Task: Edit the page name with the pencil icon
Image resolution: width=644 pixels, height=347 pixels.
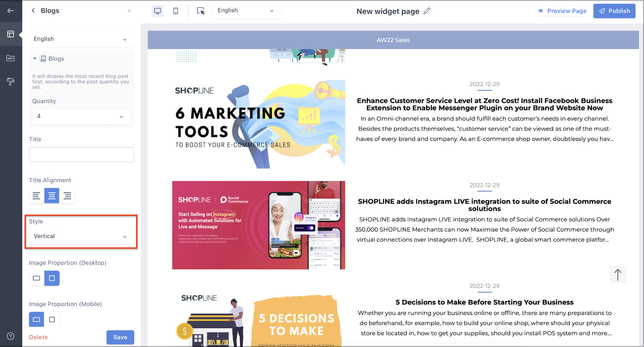Action: coord(427,11)
